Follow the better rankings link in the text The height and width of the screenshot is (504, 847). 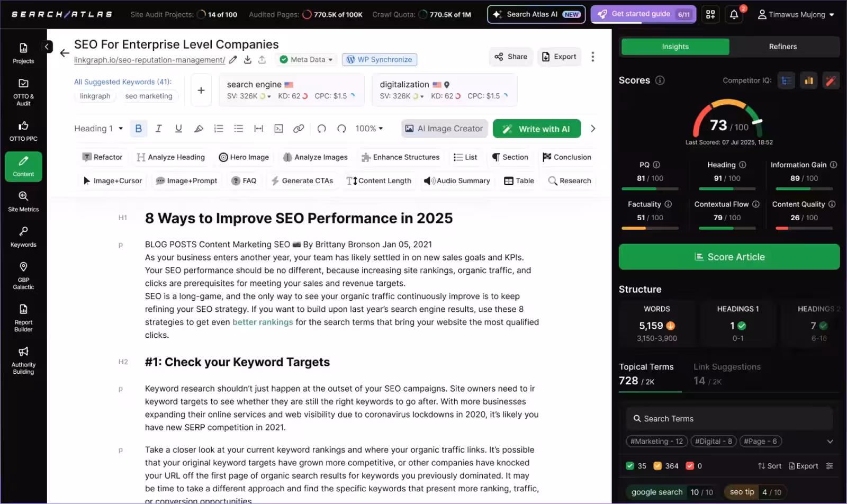tap(263, 321)
